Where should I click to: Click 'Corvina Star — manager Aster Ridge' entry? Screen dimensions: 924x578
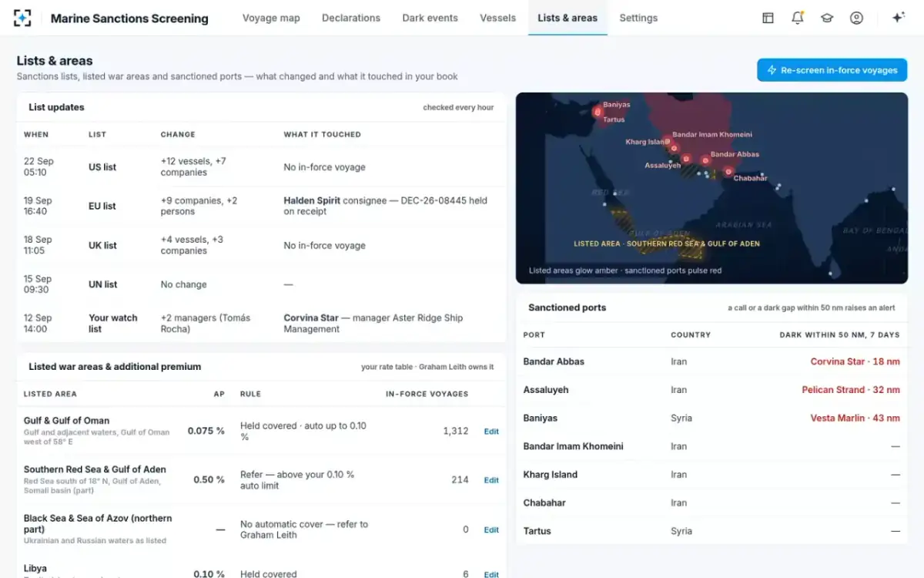(373, 324)
